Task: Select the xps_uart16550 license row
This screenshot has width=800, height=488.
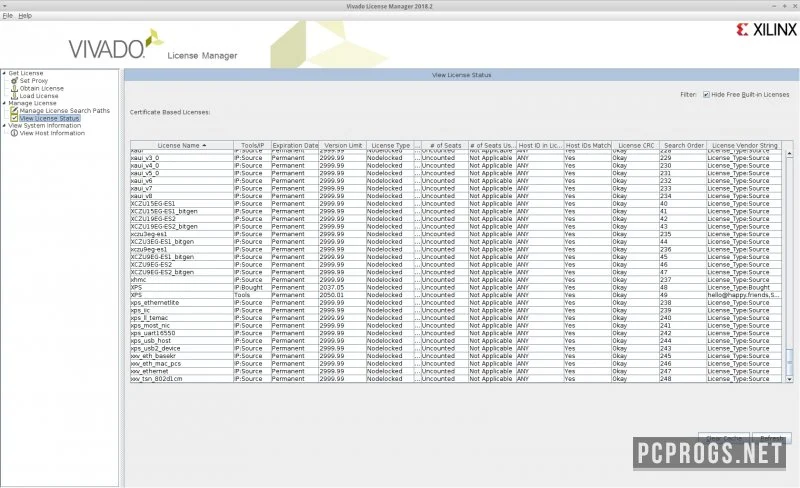Action: pos(456,333)
